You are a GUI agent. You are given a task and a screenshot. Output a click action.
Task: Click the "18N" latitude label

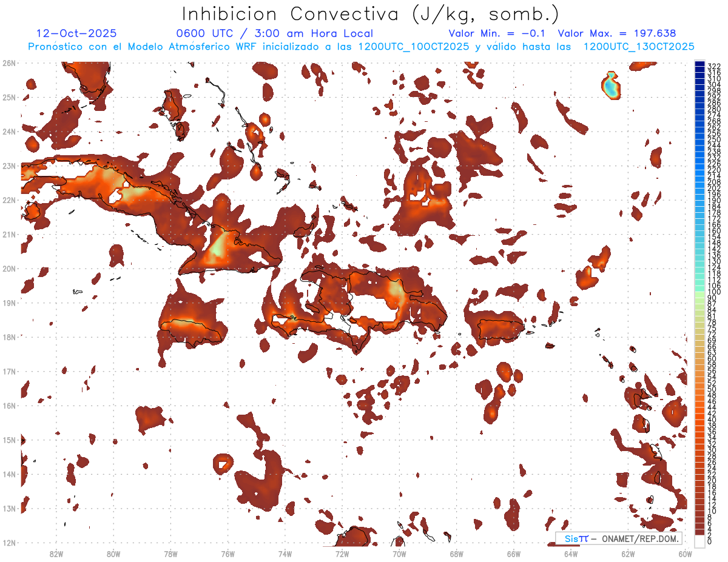[9, 337]
